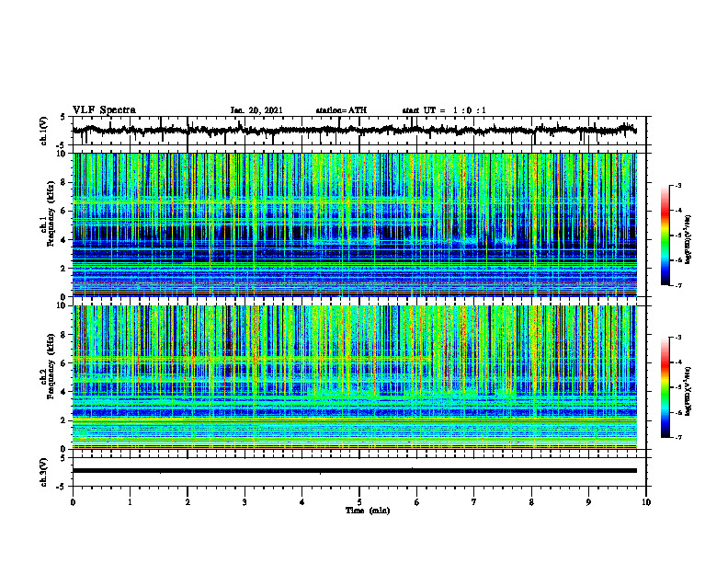The image size is (728, 563).
Task: Click the "ch.1(V)" waveform axis label
Action: [x=44, y=131]
